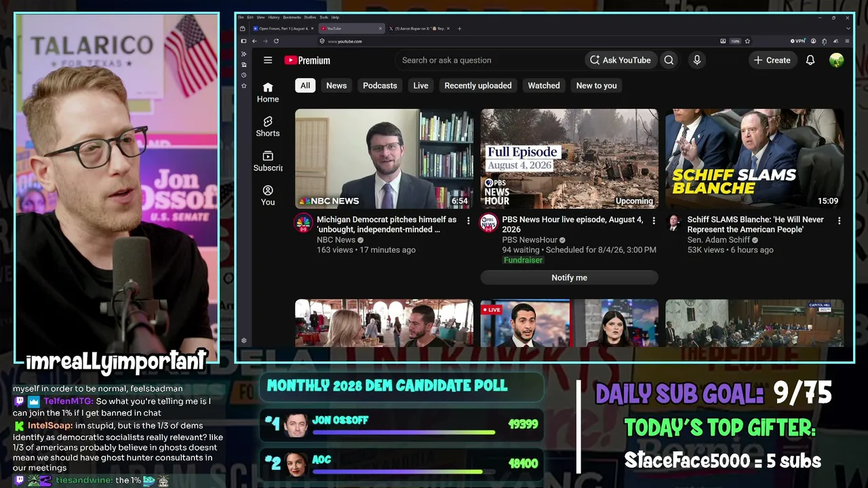Click the YouTube search input field

point(488,60)
